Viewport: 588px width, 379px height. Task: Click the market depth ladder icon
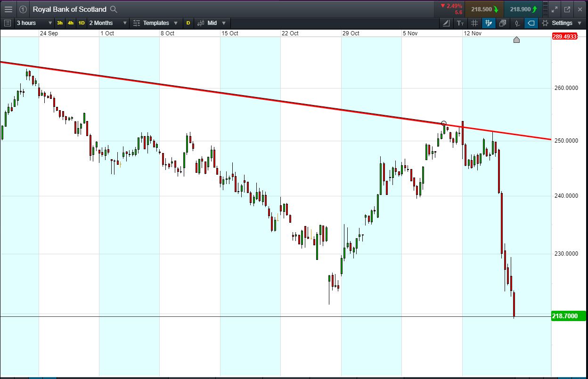coord(545,9)
